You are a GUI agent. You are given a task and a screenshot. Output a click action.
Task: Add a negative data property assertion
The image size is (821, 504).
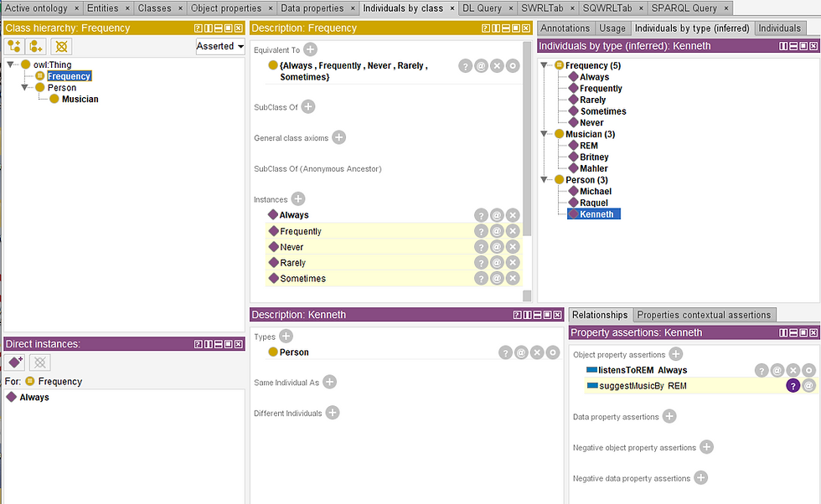click(x=701, y=478)
